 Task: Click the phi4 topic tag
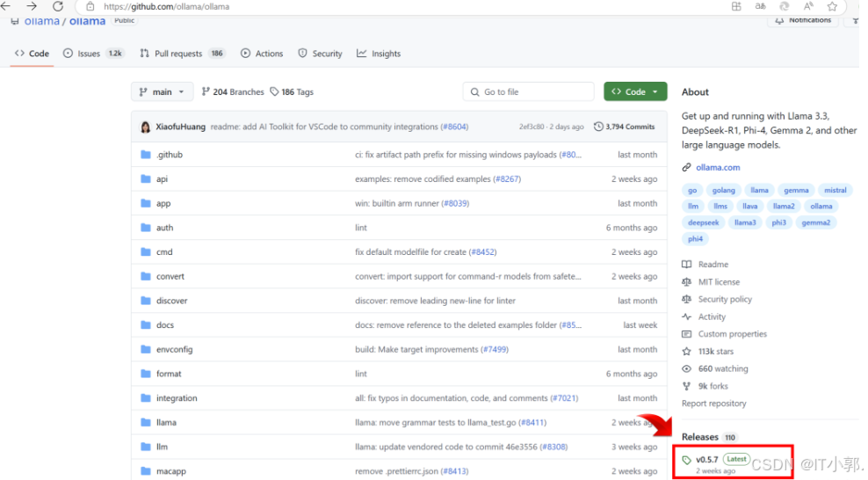click(x=695, y=239)
